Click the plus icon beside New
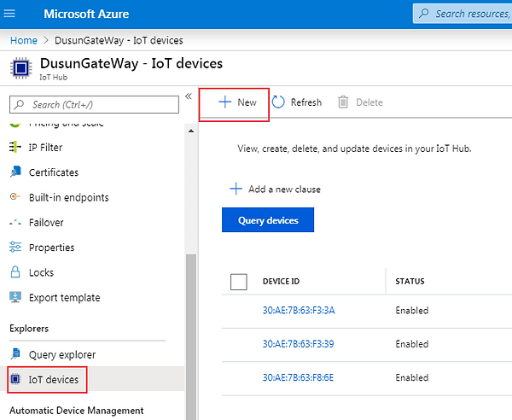512x420 pixels. pos(225,102)
